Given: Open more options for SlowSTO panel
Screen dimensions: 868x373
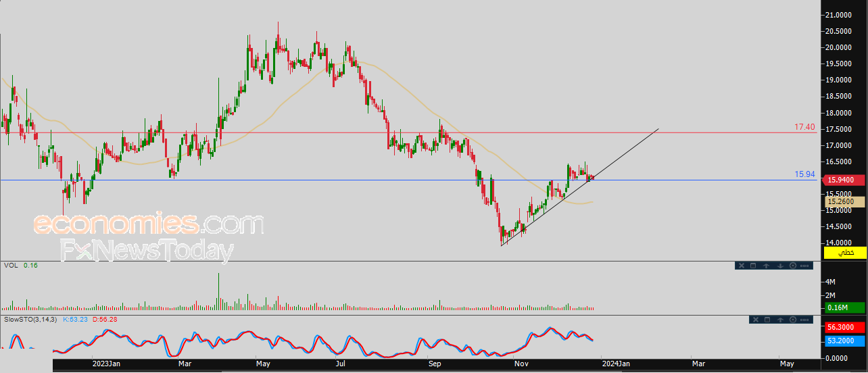Looking at the screenshot, I should coord(804,320).
